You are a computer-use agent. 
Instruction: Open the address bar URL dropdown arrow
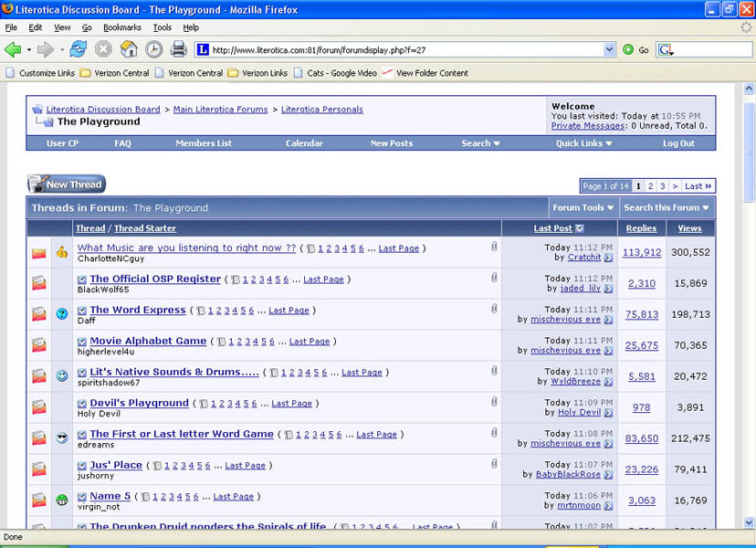tap(609, 49)
